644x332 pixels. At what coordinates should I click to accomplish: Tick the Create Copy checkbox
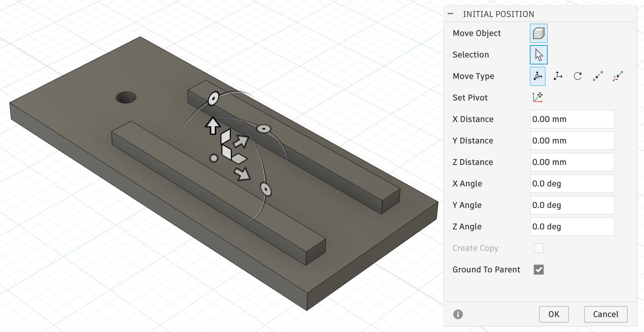pyautogui.click(x=539, y=248)
